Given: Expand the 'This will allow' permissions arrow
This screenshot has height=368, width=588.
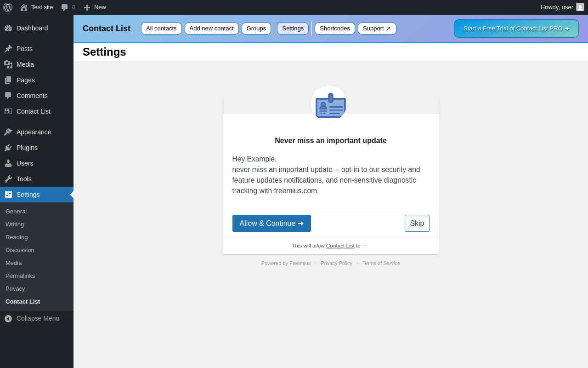Looking at the screenshot, I should point(365,246).
